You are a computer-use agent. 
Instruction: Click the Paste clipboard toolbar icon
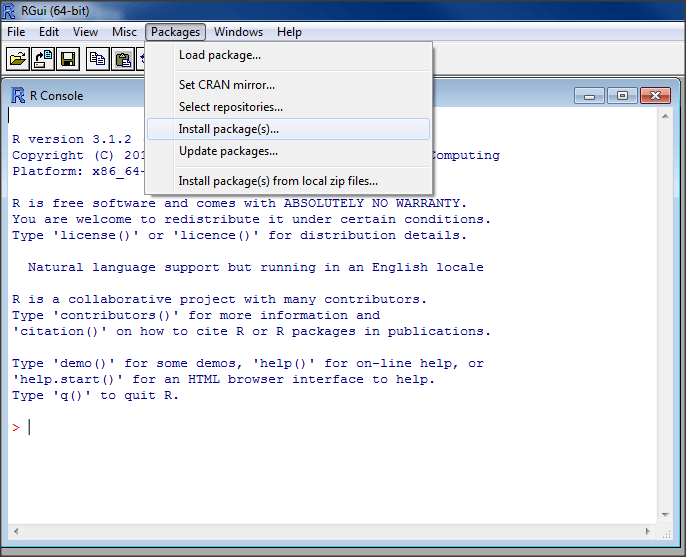coord(123,59)
